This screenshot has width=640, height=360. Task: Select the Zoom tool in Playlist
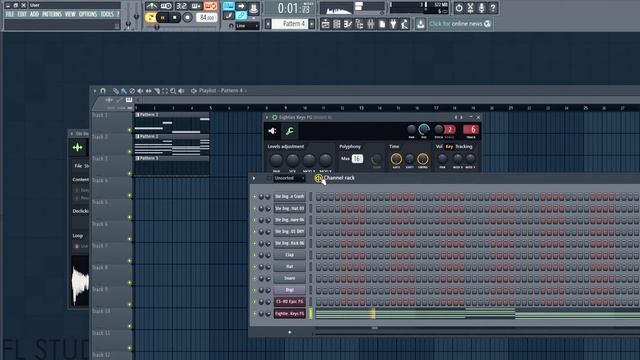(173, 91)
